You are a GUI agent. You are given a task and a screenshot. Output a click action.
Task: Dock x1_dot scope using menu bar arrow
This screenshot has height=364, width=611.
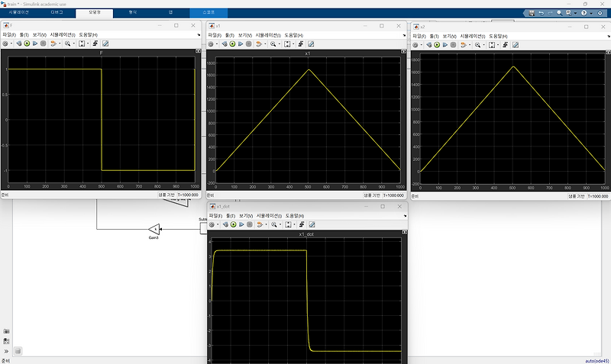pos(406,216)
